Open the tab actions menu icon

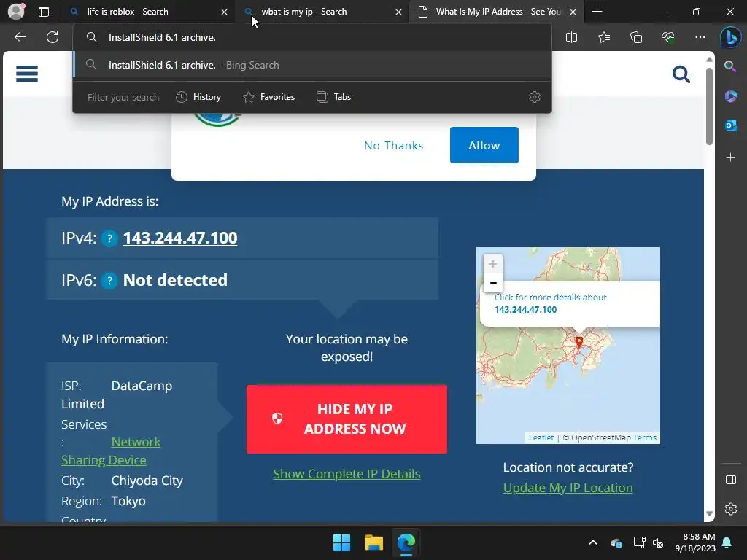pyautogui.click(x=44, y=12)
